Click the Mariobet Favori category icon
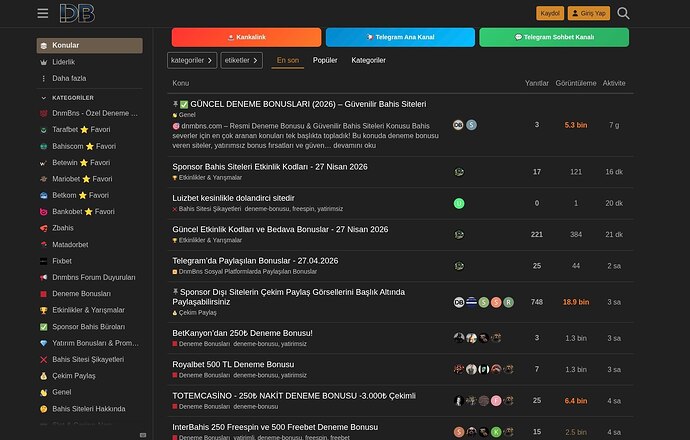Screen dimensions: 690x440 coord(44,179)
